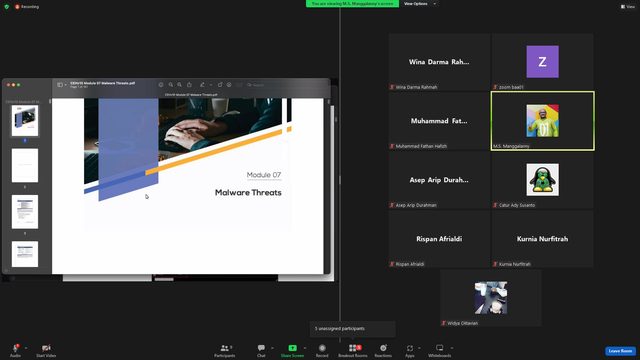
Task: Click the "Module 07" text on slide
Action: point(264,175)
